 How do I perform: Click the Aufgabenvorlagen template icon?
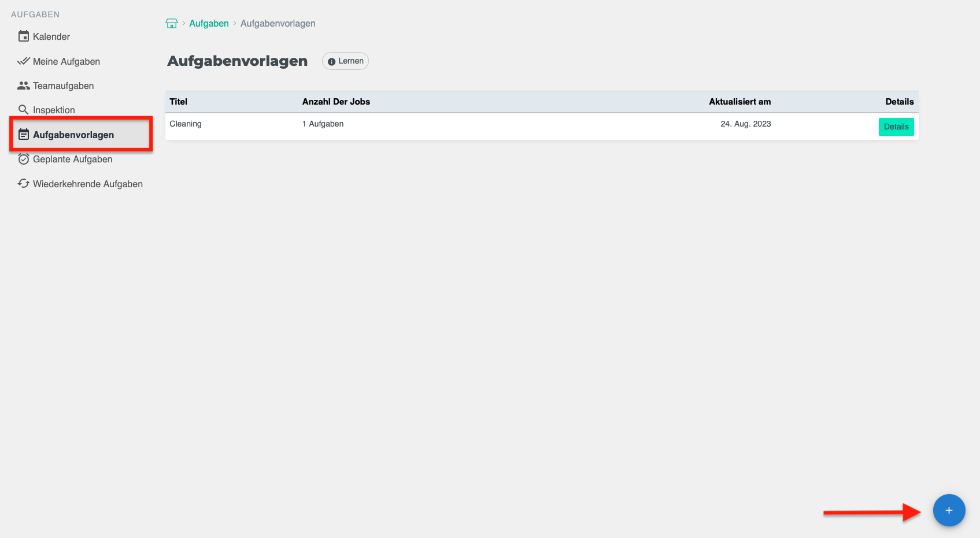(23, 133)
